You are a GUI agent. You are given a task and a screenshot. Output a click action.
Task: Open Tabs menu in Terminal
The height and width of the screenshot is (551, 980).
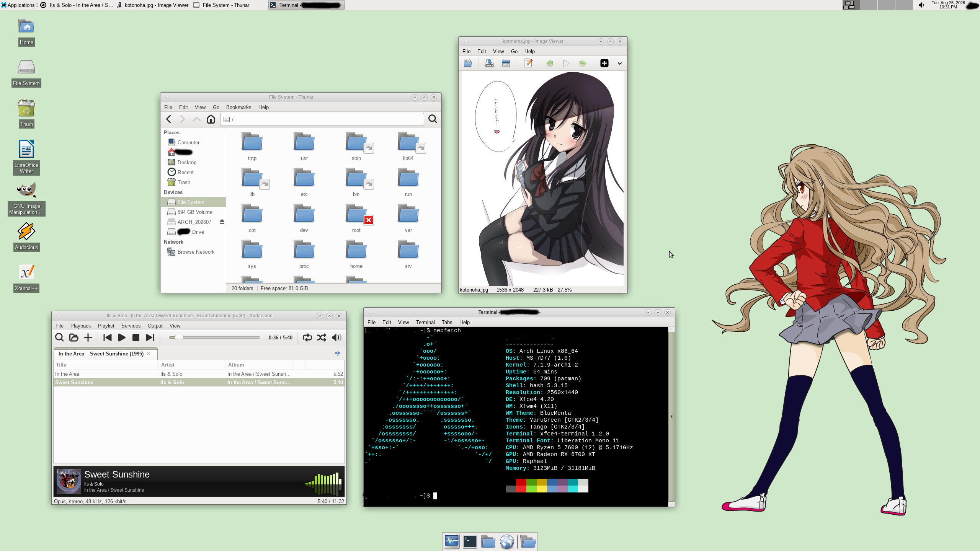click(x=447, y=322)
